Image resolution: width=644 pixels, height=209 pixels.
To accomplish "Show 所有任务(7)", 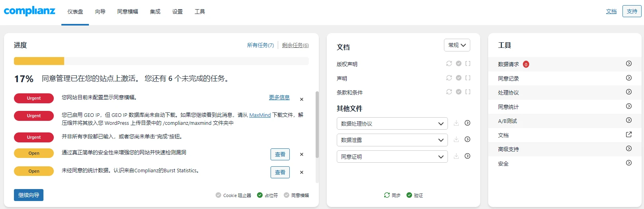I will (260, 45).
